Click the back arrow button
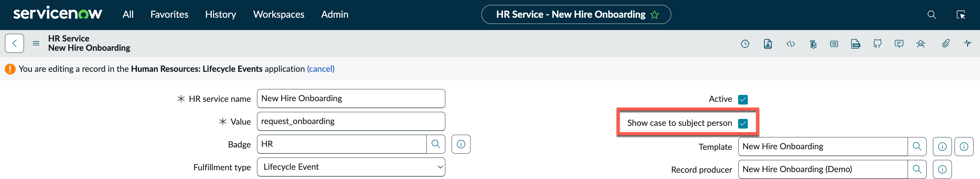Viewport: 980px width, 179px height. pos(14,43)
